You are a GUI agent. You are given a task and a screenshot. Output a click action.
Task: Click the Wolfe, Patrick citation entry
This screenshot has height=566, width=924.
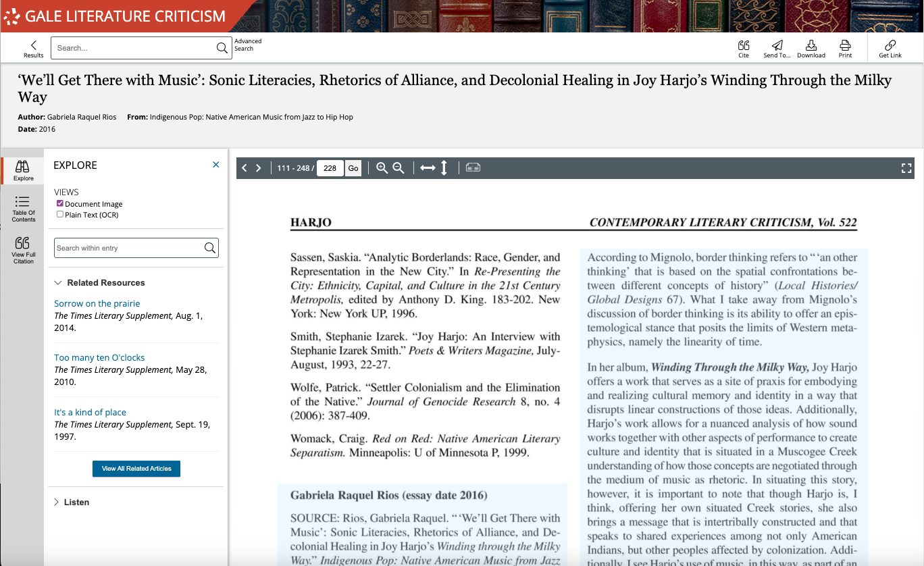425,401
